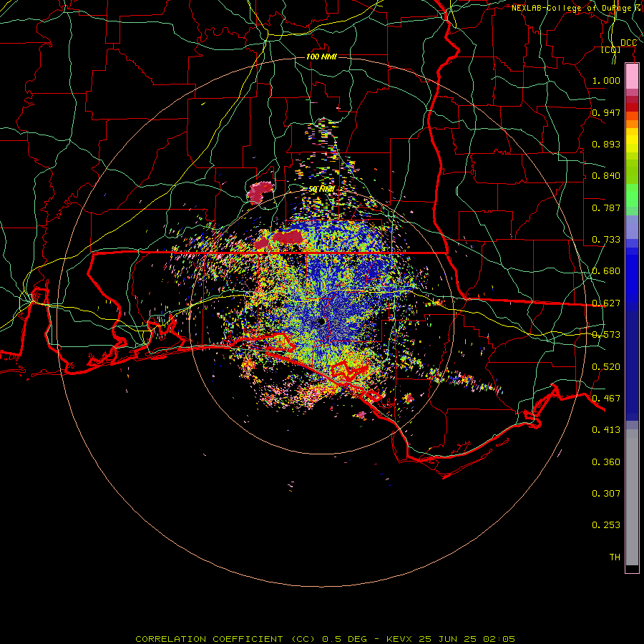This screenshot has height=644, width=644.
Task: Click the 0.680 color scale value
Action: pyautogui.click(x=606, y=271)
